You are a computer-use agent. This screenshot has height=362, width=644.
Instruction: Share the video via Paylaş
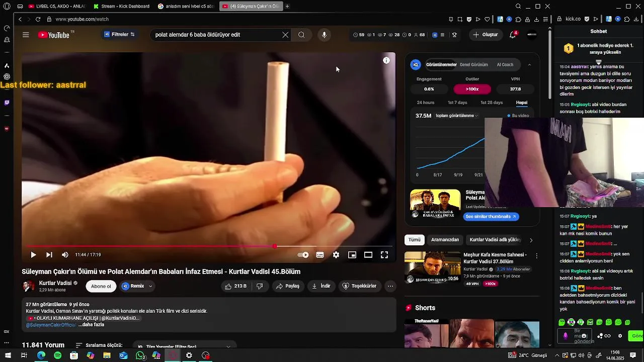[x=287, y=286]
